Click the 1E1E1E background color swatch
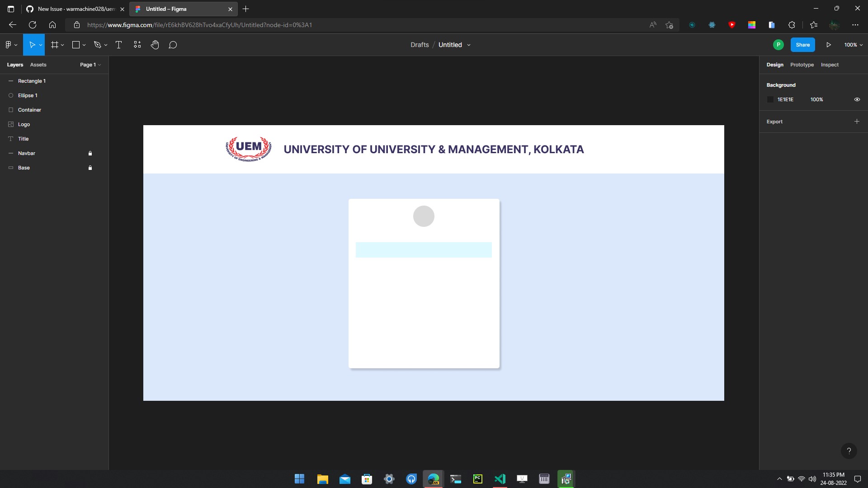Screen dimensions: 868x488 (770, 99)
